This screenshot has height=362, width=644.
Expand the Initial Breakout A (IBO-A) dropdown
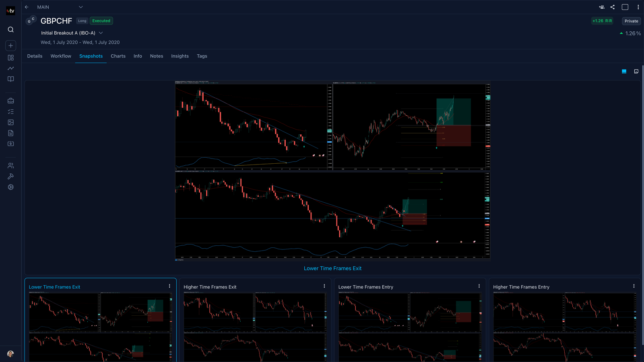click(101, 33)
